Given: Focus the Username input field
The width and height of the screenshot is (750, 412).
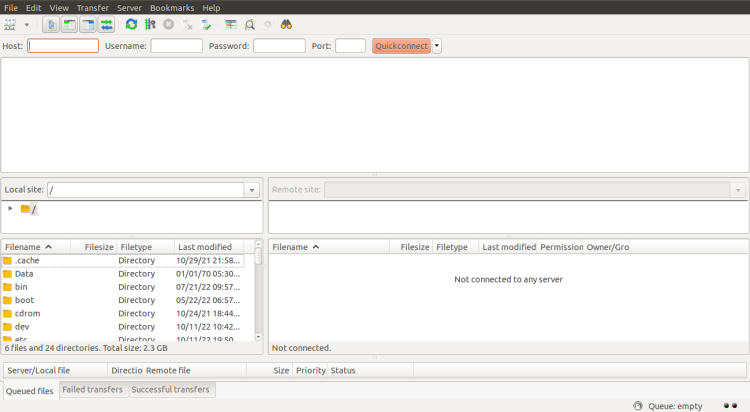Looking at the screenshot, I should [176, 46].
